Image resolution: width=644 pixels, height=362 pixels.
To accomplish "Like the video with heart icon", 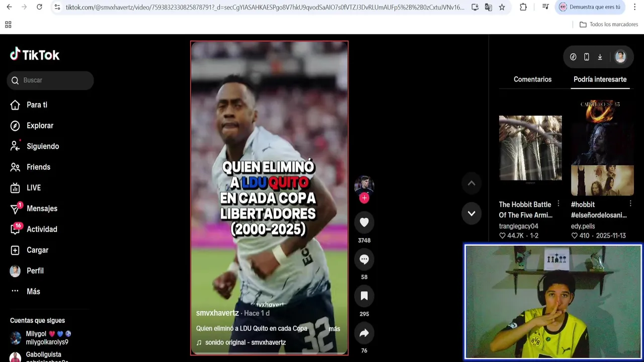I will point(364,222).
